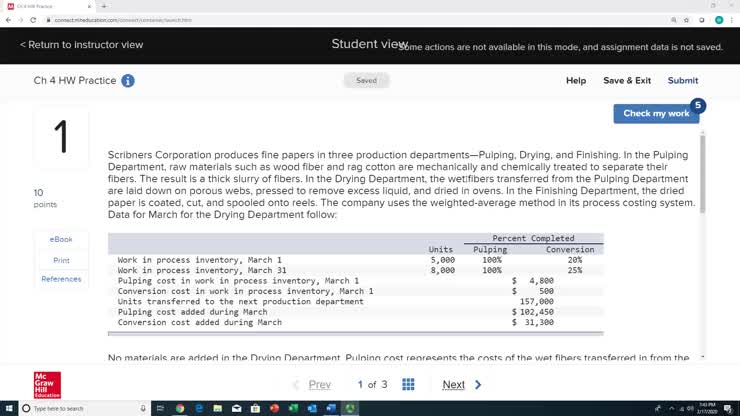Image resolution: width=740 pixels, height=416 pixels.
Task: Submit the assignment
Action: coord(683,81)
